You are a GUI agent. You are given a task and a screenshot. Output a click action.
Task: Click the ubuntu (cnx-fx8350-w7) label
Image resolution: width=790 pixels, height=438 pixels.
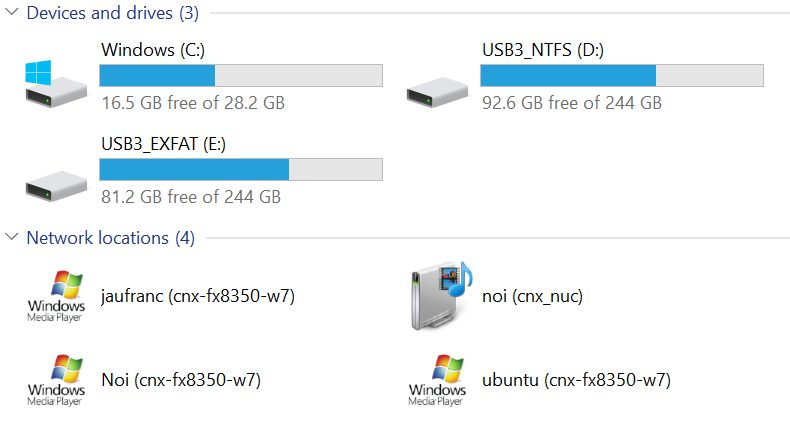click(576, 380)
